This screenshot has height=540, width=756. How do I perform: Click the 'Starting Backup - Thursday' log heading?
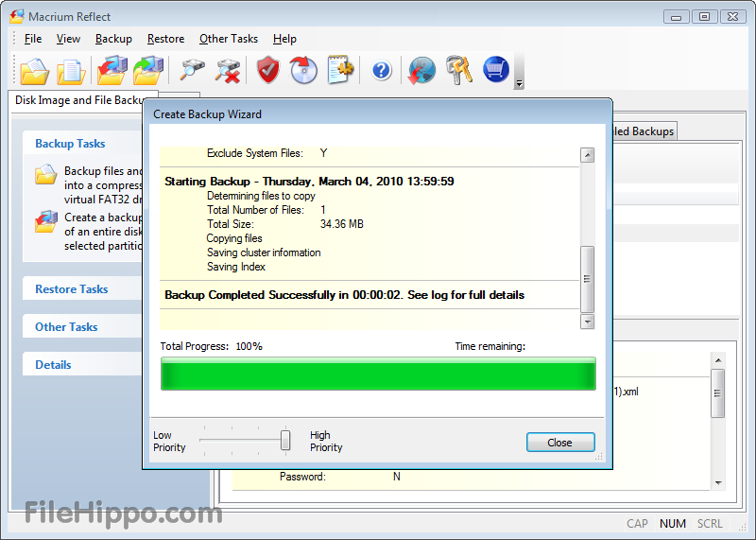click(309, 182)
